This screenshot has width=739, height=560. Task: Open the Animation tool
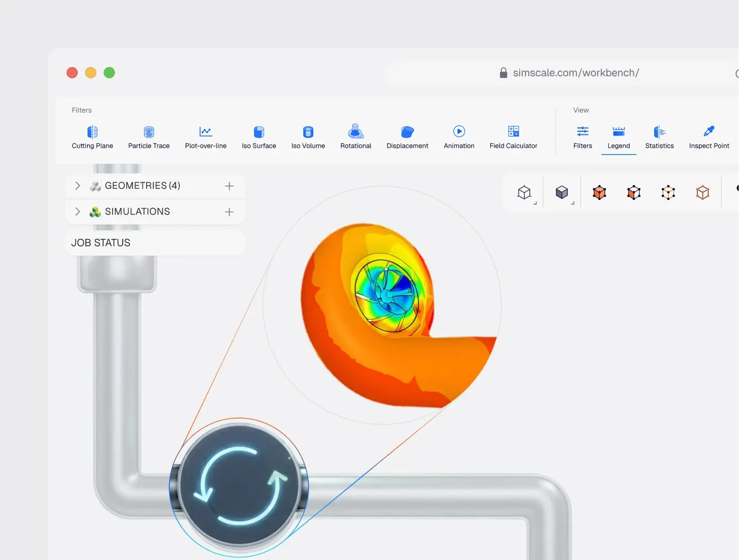coord(459,138)
